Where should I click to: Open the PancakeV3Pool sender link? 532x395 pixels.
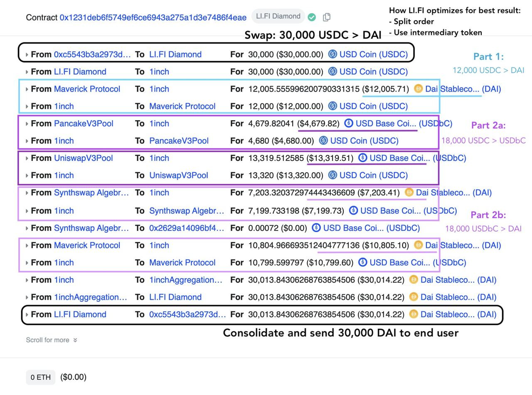pyautogui.click(x=84, y=123)
